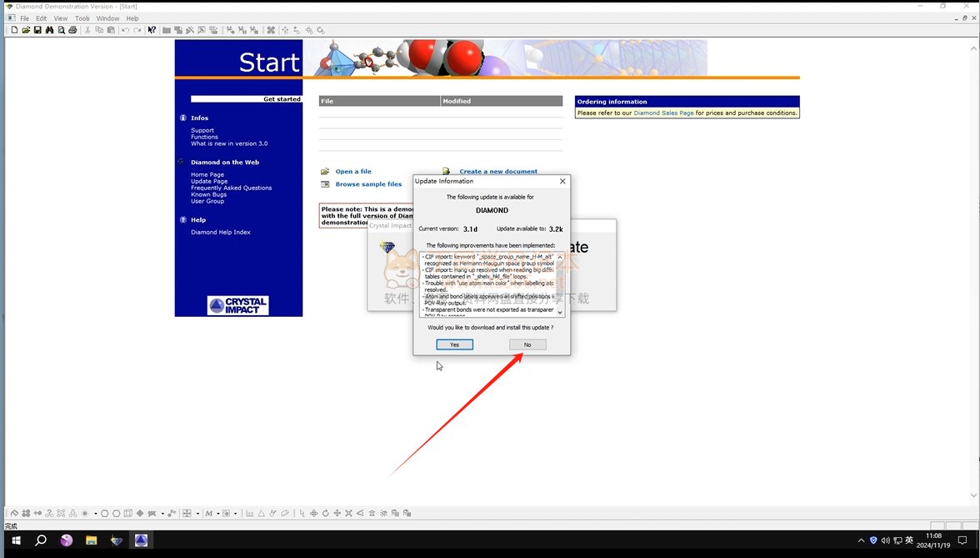Screen dimensions: 980x558
Task: Click the Undo arrow toolbar icon
Action: [126, 30]
